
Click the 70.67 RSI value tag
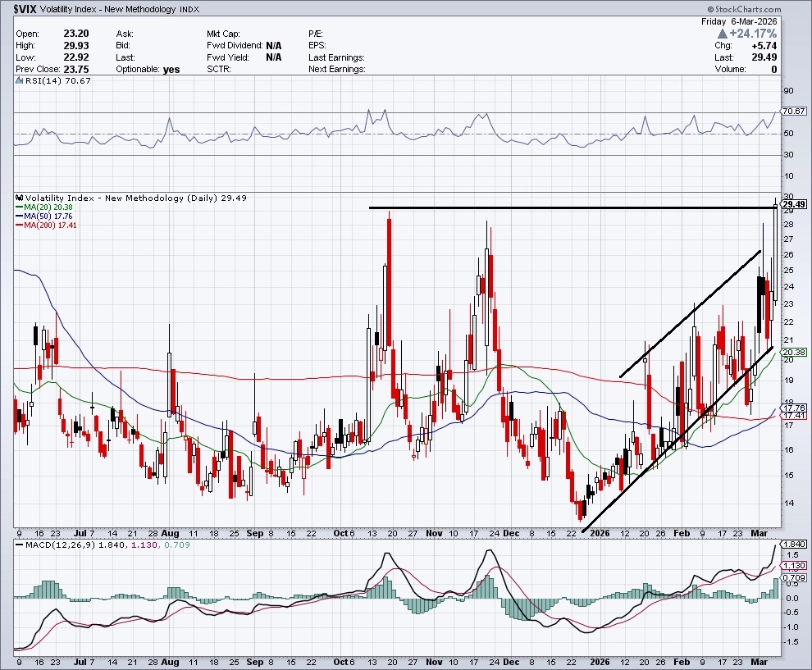pyautogui.click(x=794, y=111)
